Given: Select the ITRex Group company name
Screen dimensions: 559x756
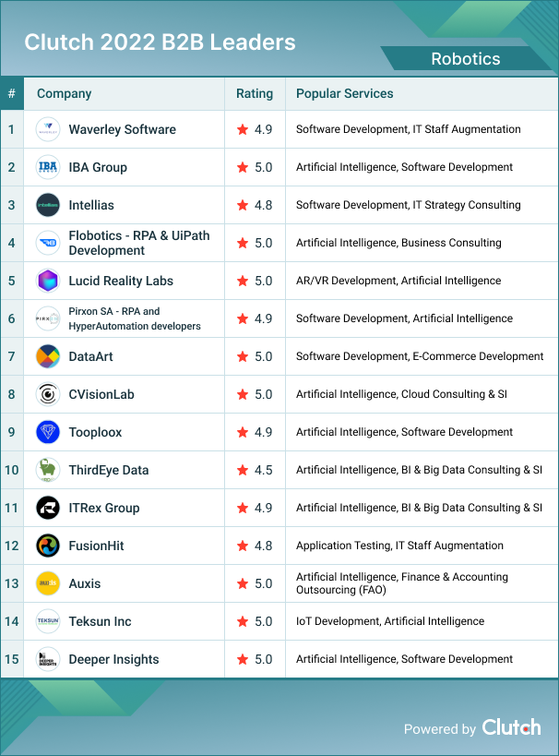Looking at the screenshot, I should point(104,508).
